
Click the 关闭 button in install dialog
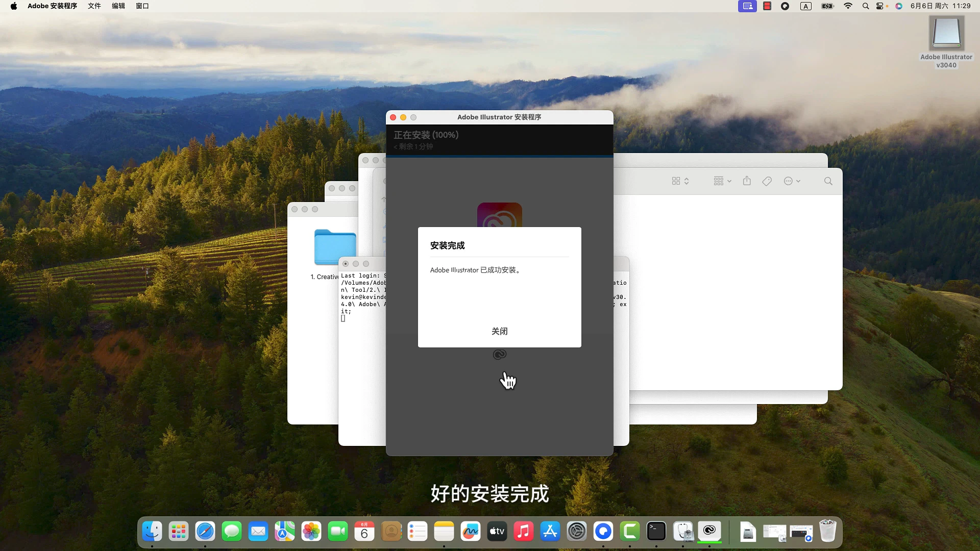tap(499, 331)
